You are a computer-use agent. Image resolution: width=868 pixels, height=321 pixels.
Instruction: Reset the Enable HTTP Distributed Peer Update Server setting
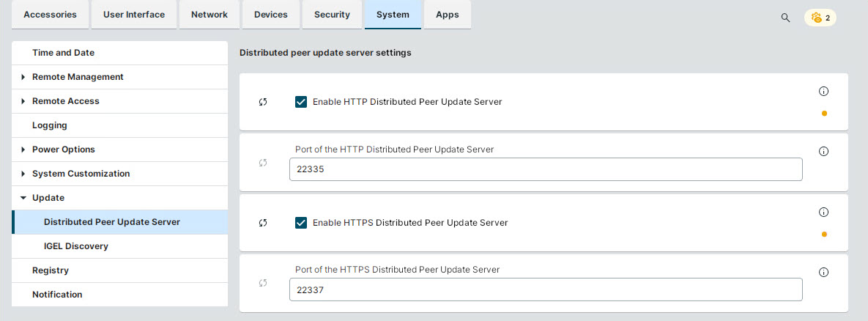[263, 102]
